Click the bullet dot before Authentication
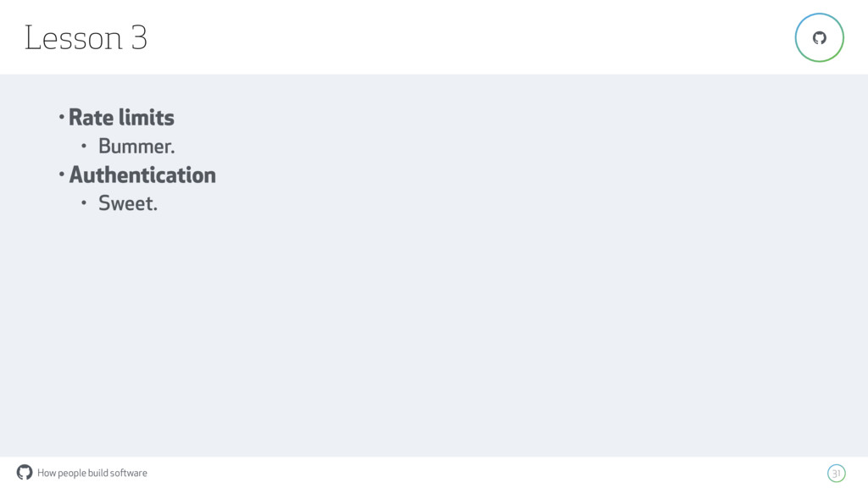The image size is (868, 488). (x=61, y=175)
